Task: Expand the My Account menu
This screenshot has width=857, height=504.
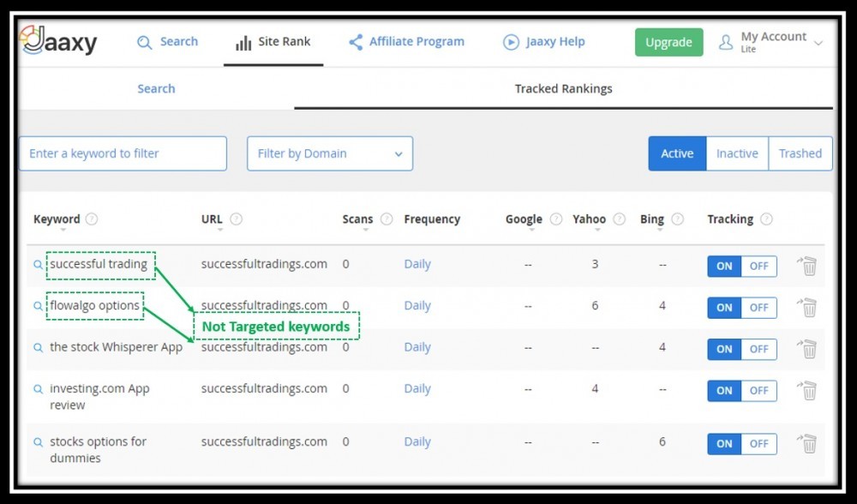Action: click(x=770, y=42)
